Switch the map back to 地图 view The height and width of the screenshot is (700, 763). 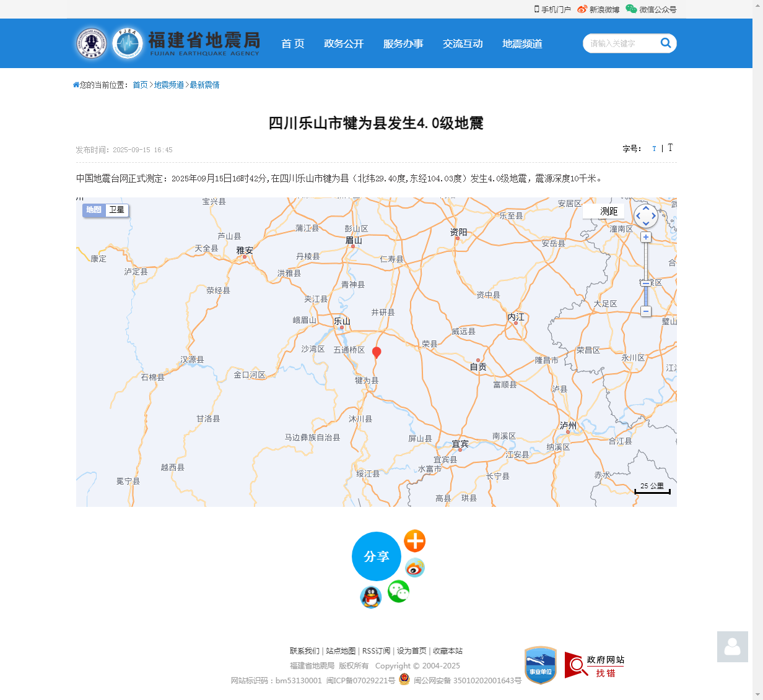[94, 210]
